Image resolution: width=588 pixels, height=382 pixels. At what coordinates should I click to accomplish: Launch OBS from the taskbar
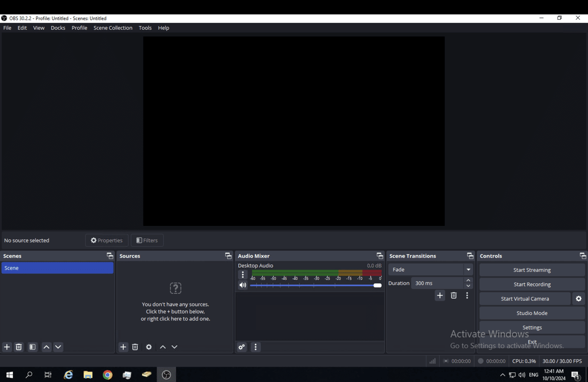pos(166,374)
